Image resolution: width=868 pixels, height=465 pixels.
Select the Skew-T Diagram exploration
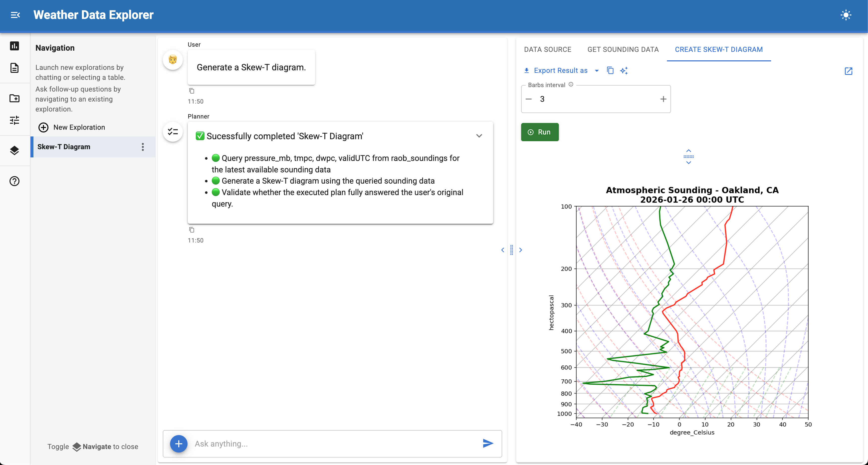click(93, 147)
